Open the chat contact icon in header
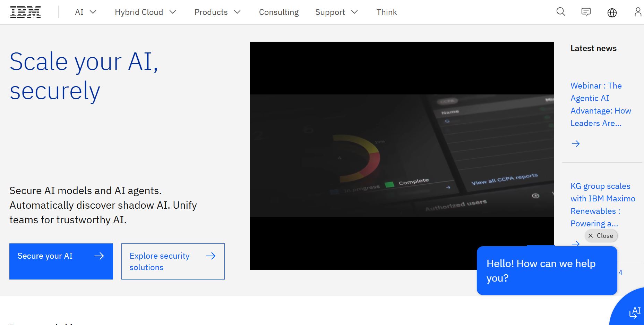 (x=586, y=12)
